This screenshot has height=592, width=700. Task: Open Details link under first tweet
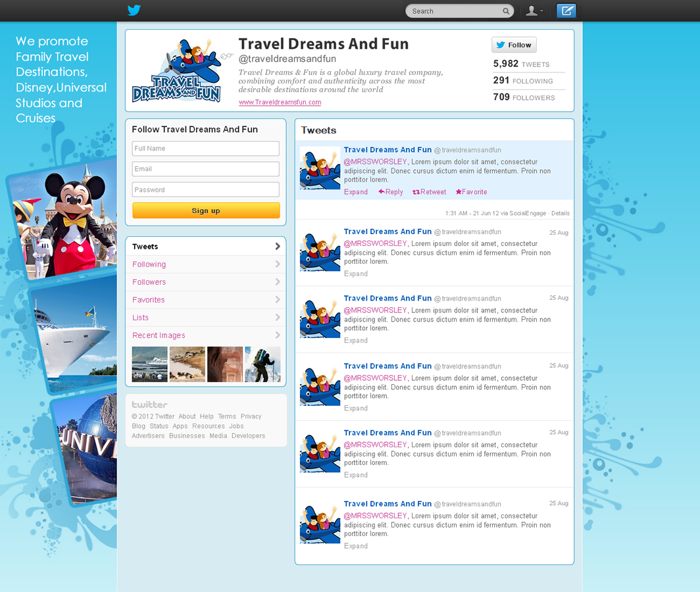561,213
